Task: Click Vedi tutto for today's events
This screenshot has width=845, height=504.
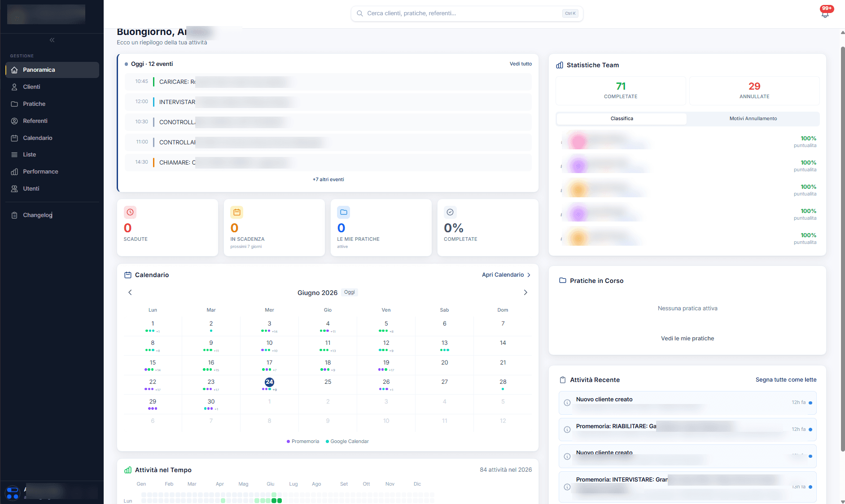Action: point(521,64)
